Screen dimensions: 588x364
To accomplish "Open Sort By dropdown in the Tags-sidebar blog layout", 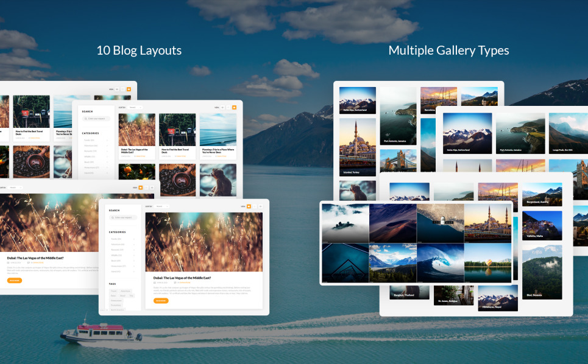I will tap(161, 206).
